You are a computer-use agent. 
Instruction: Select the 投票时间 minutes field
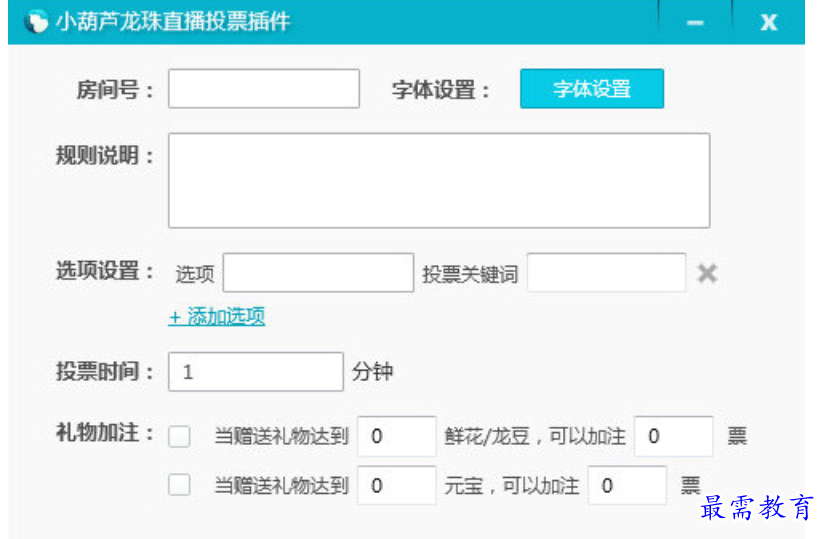coord(256,372)
